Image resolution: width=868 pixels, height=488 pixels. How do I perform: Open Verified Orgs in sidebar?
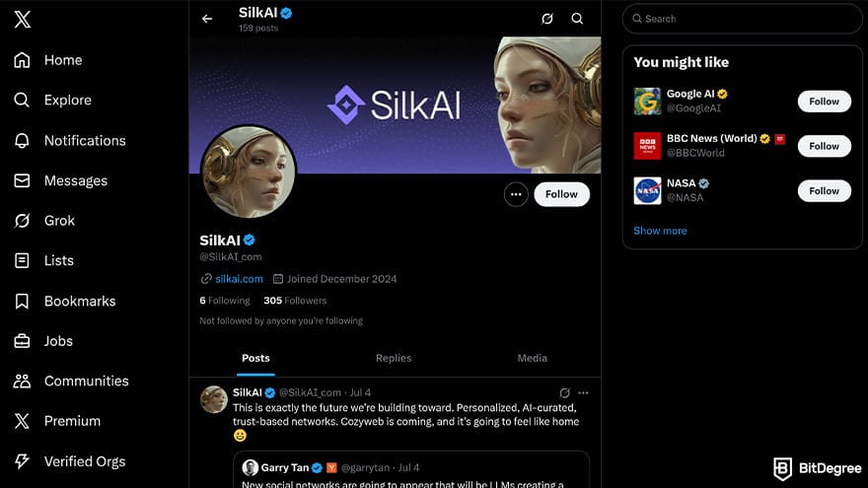click(70, 461)
